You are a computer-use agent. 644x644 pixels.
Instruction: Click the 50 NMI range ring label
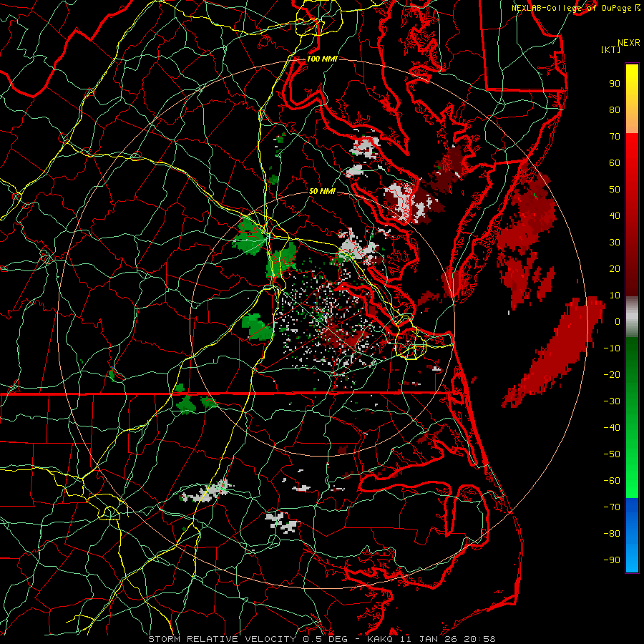point(322,191)
